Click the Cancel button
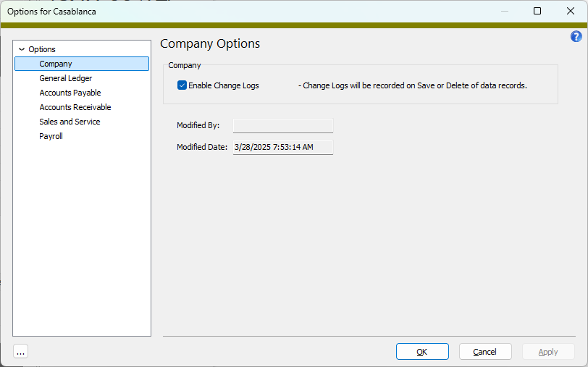The width and height of the screenshot is (588, 367). click(485, 352)
